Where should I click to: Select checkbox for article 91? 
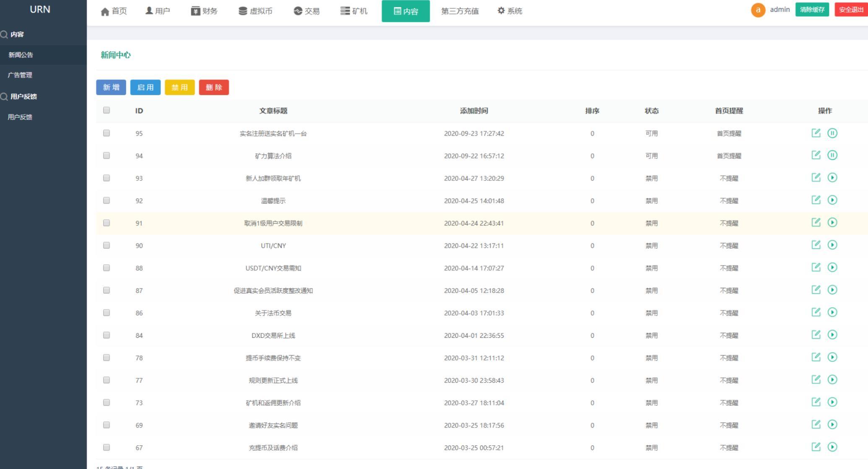107,223
